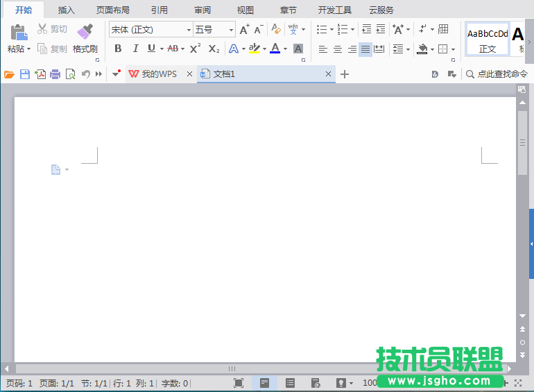This screenshot has width=534, height=392.
Task: Toggle page layout view in status bar
Action: click(265, 383)
